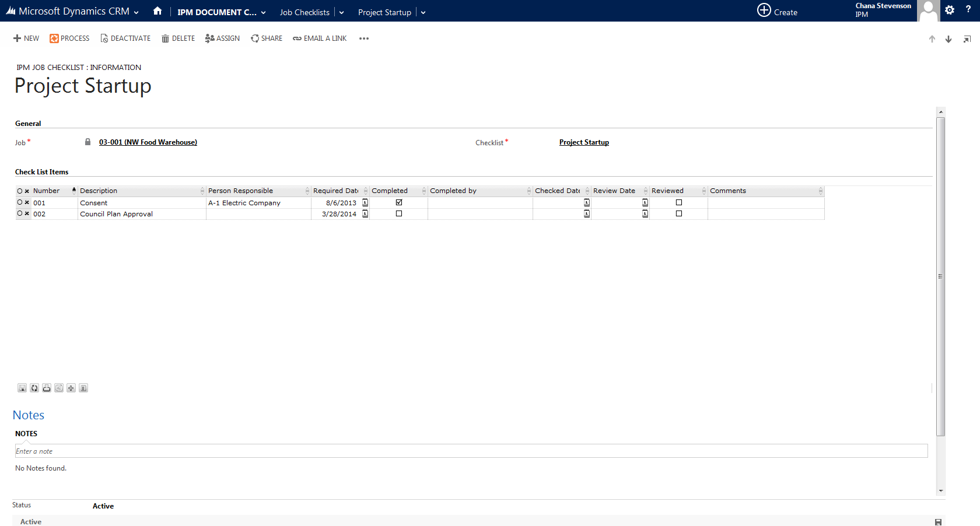Tick the Reviewed checkbox for item 001
This screenshot has height=526, width=980.
[679, 202]
